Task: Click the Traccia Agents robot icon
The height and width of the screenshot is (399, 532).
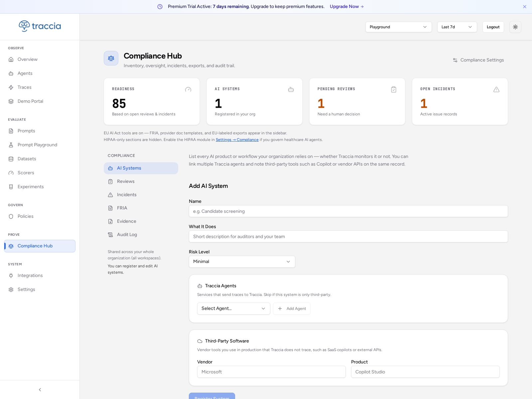Action: [200, 286]
